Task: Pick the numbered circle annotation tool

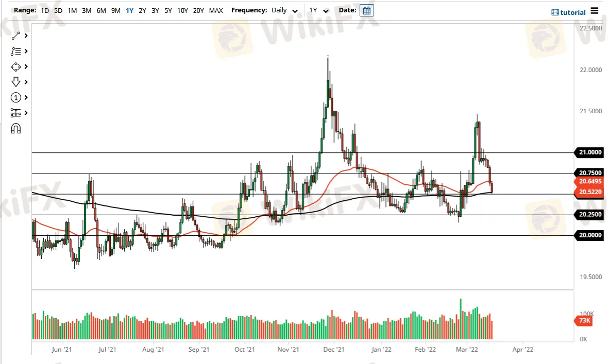Action: click(15, 97)
